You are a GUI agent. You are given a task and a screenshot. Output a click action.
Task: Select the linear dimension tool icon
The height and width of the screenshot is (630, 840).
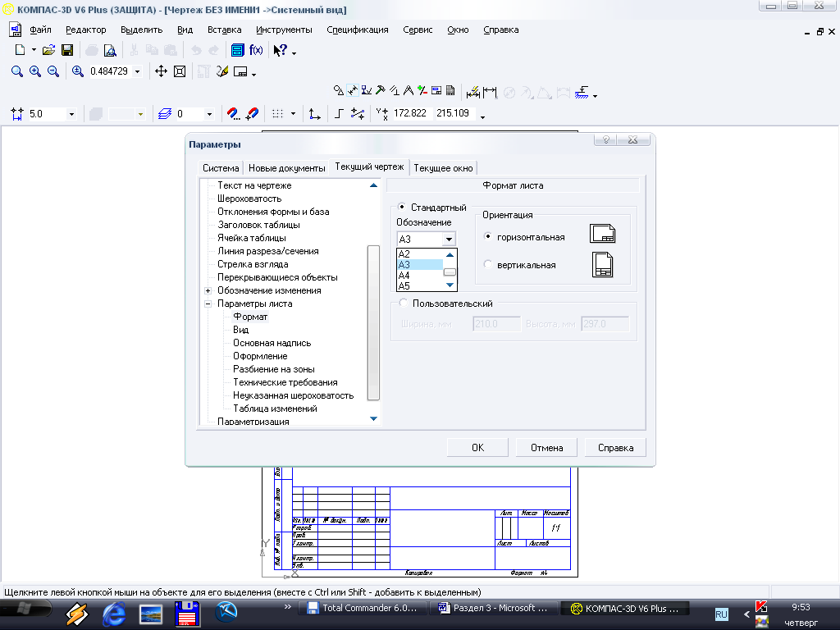click(490, 93)
